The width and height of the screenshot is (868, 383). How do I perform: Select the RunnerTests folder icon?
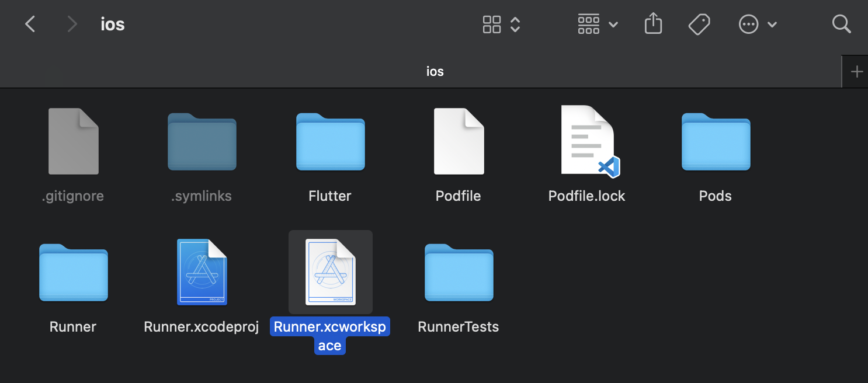click(459, 272)
